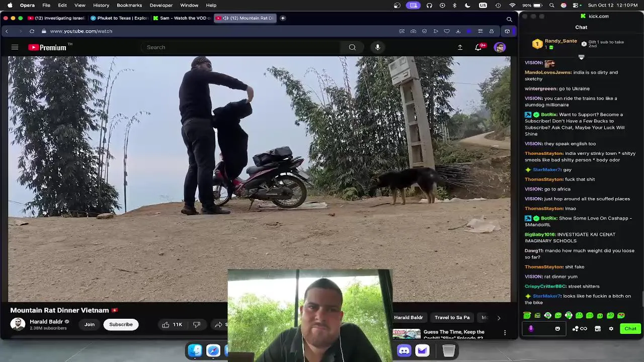644x362 pixels.
Task: Open Opera profile person icon
Action: tap(492, 31)
